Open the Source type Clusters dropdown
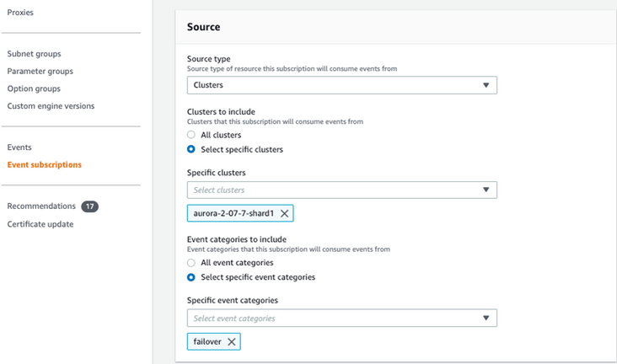The image size is (617, 364). point(341,85)
